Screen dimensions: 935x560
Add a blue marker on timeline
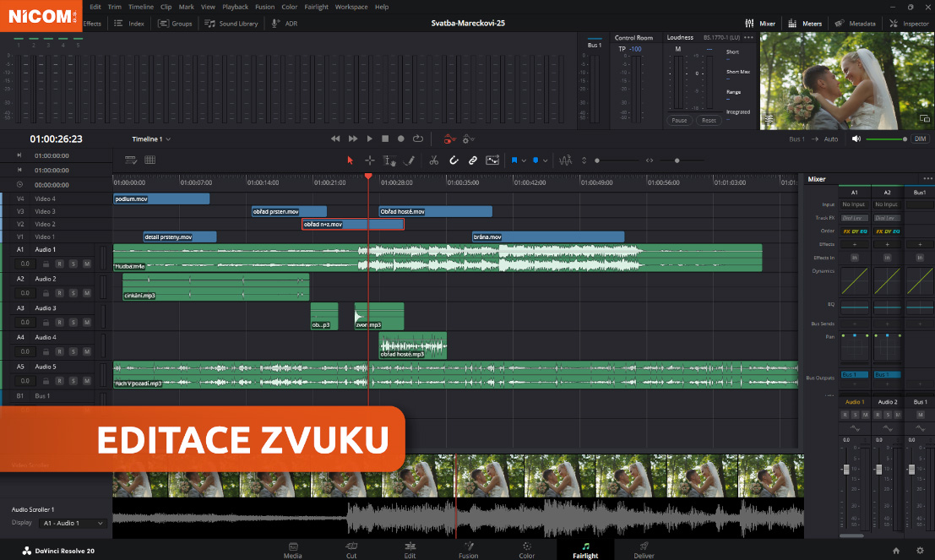coord(535,160)
